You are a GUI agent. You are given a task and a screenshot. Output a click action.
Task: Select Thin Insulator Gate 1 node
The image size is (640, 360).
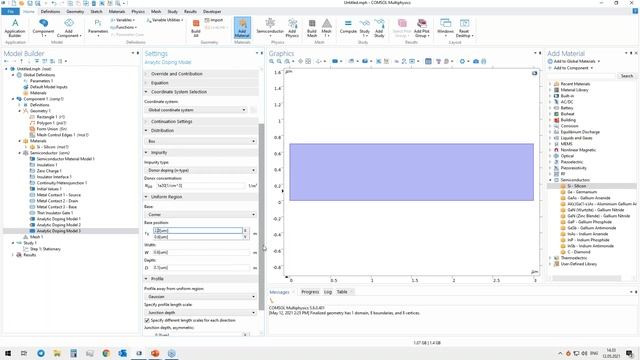point(55,213)
